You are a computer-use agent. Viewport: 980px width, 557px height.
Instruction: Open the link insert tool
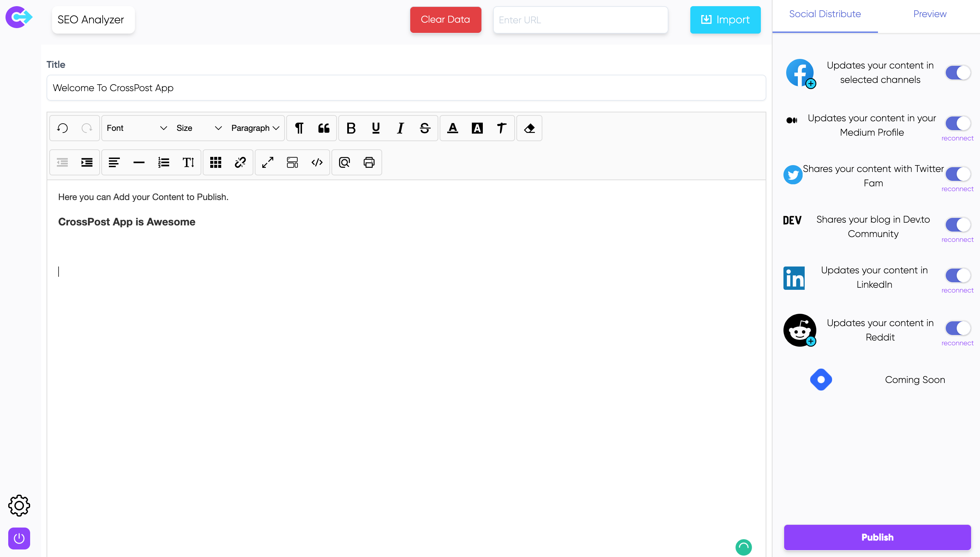240,163
